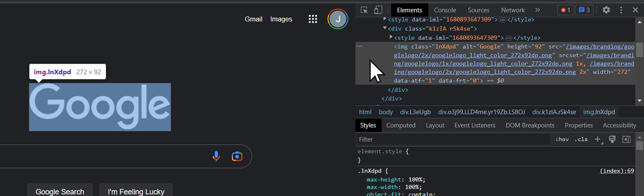Add a new style rule plus icon

coord(598,139)
